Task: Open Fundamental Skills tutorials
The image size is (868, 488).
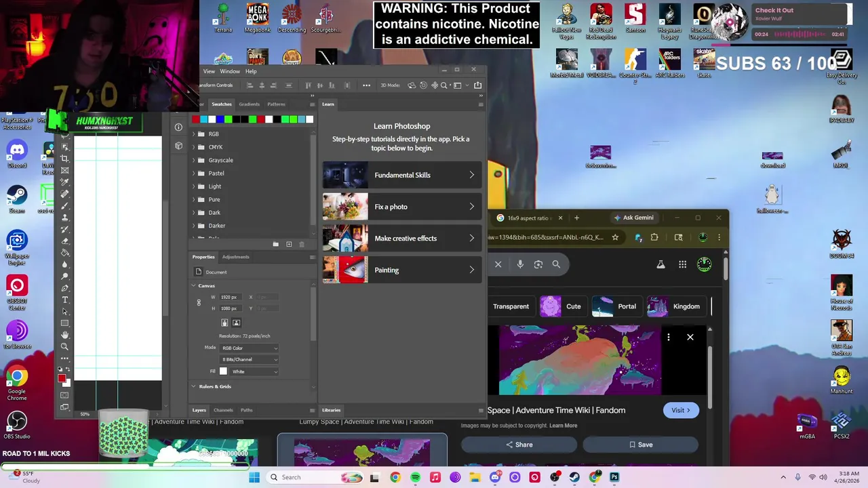Action: point(401,175)
